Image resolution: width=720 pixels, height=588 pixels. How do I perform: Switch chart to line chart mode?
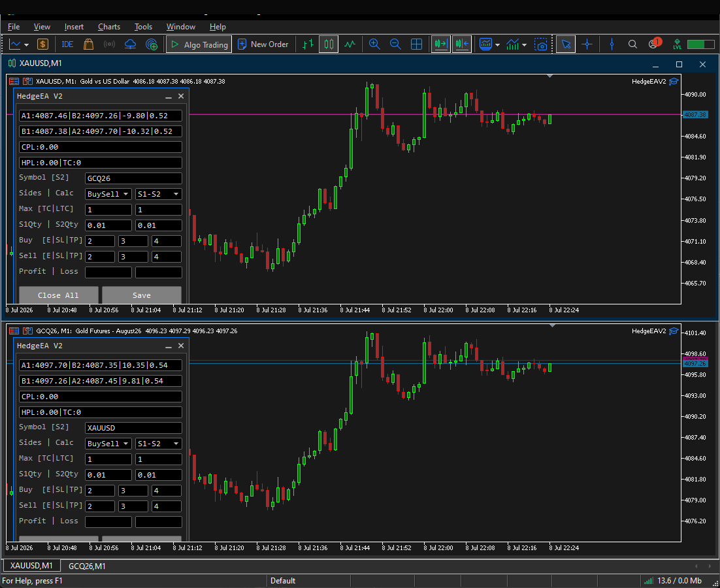(350, 44)
